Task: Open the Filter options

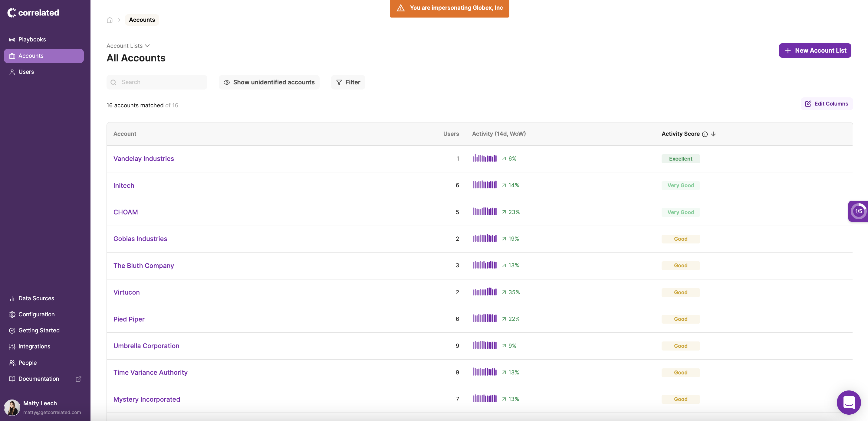Action: 348,82
